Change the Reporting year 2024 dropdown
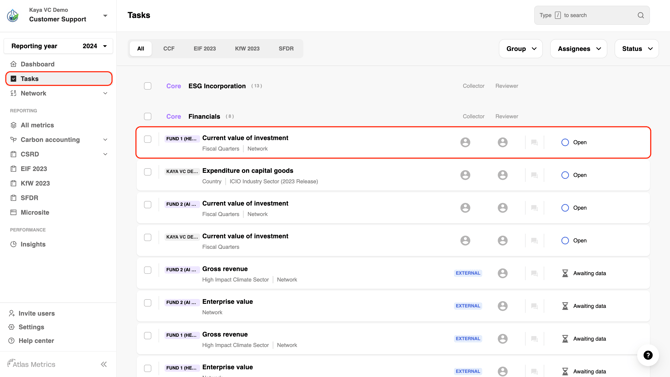Viewport: 670px width, 377px height. pos(59,46)
